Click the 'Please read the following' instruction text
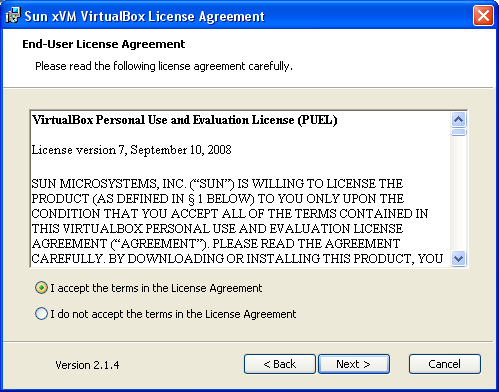 164,66
